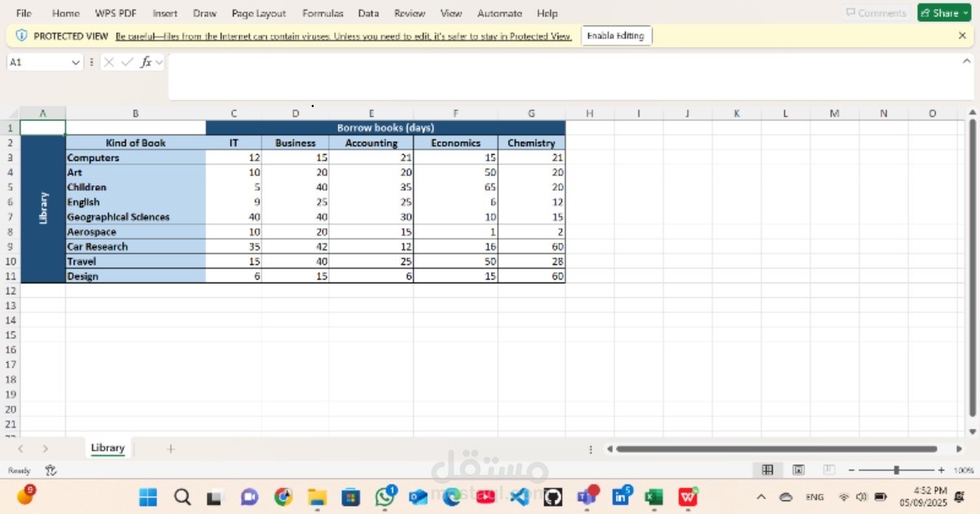Add a new sheet with plus icon
Image resolution: width=980 pixels, height=514 pixels.
click(171, 449)
